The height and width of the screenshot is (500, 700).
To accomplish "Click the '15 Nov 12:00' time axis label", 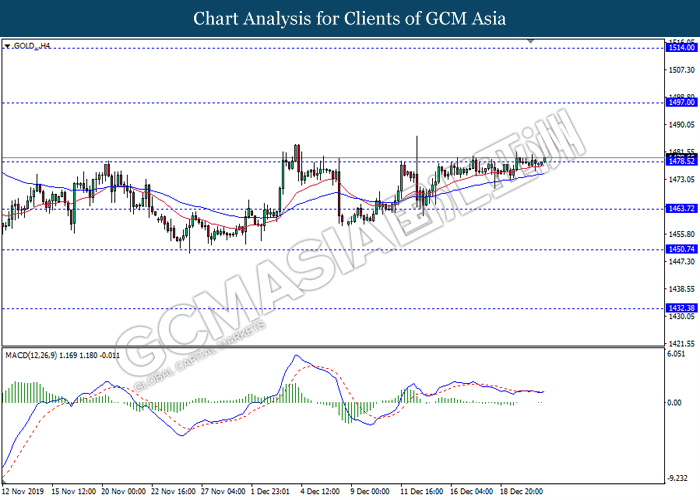I will [x=74, y=491].
